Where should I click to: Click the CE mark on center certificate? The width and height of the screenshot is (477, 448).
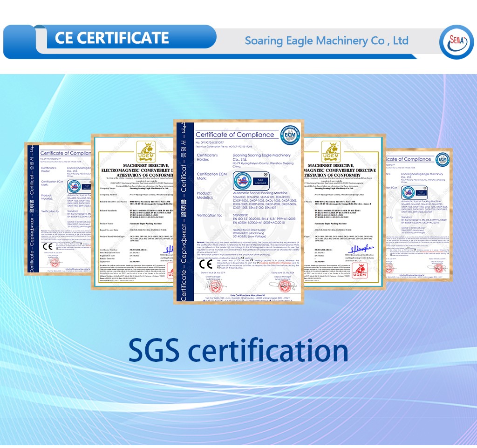click(205, 264)
